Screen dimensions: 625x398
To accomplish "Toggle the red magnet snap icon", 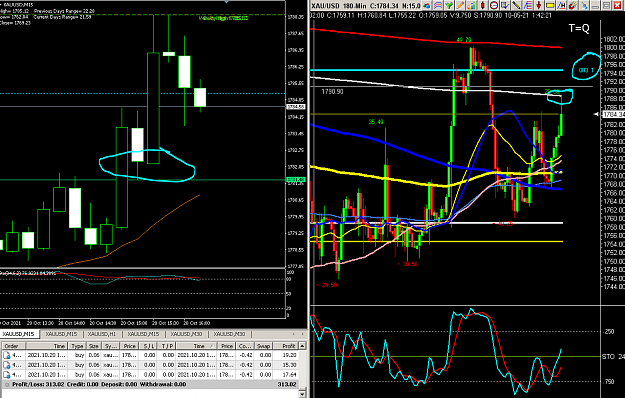I will (573, 6).
